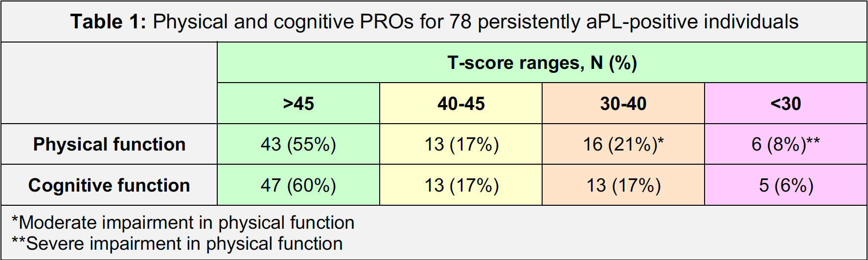Select the "40-45" column header
Viewport: 868px width, 260px height.
[461, 104]
